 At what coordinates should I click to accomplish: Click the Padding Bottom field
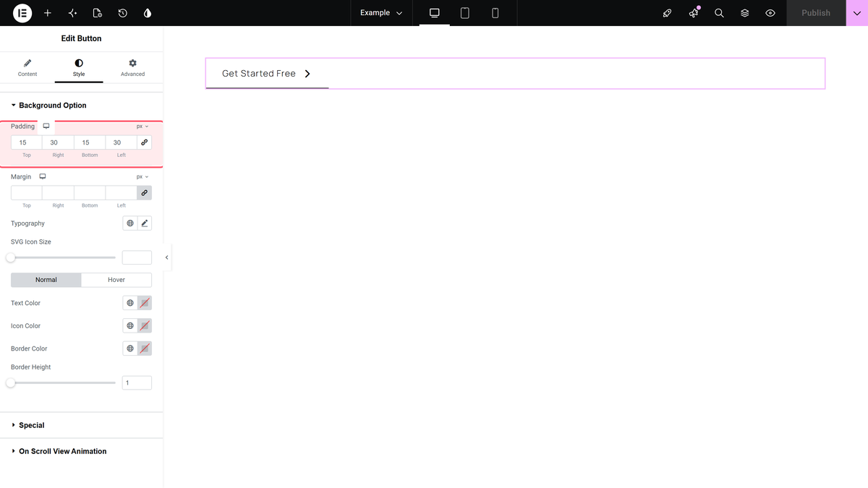click(x=90, y=142)
